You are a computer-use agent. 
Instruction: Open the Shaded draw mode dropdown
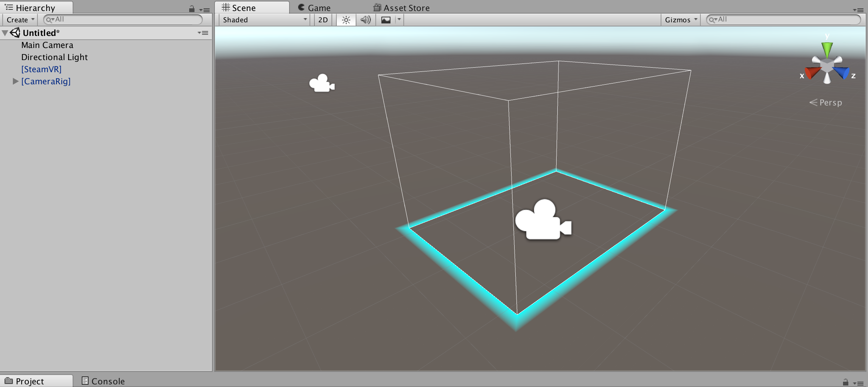coord(264,20)
